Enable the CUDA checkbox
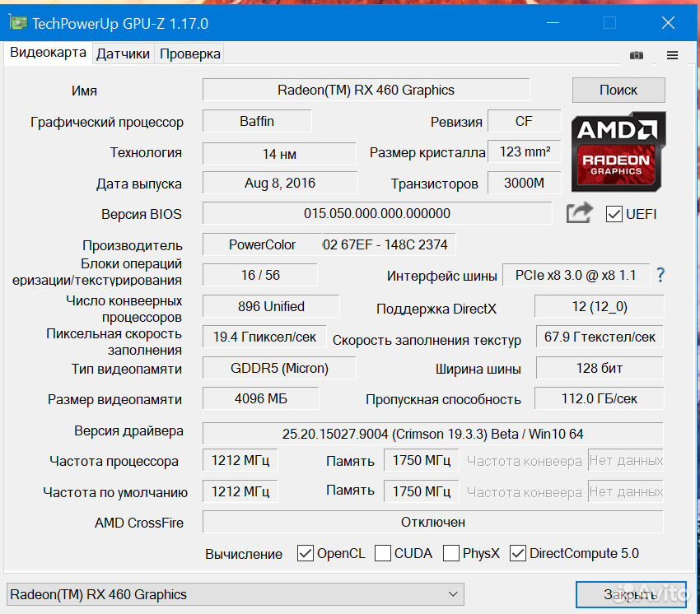700x614 pixels. [x=383, y=553]
